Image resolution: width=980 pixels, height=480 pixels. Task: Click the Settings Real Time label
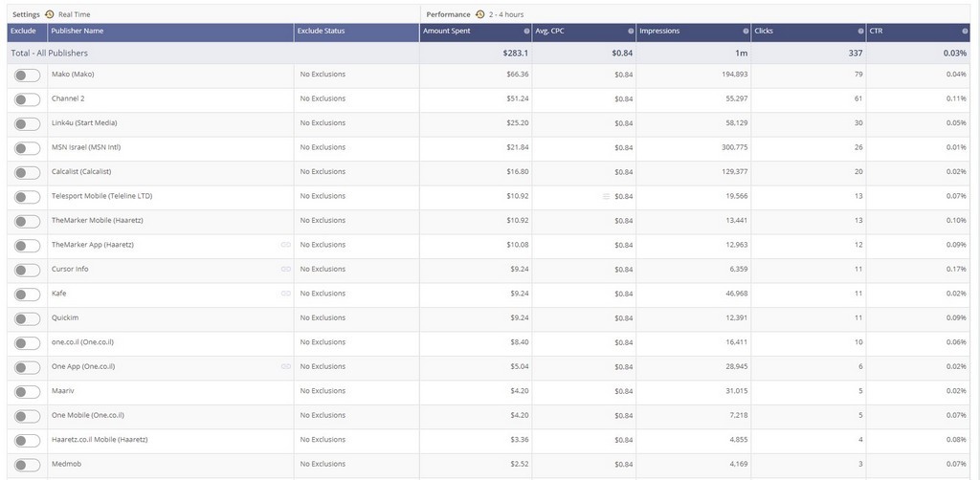[x=52, y=14]
